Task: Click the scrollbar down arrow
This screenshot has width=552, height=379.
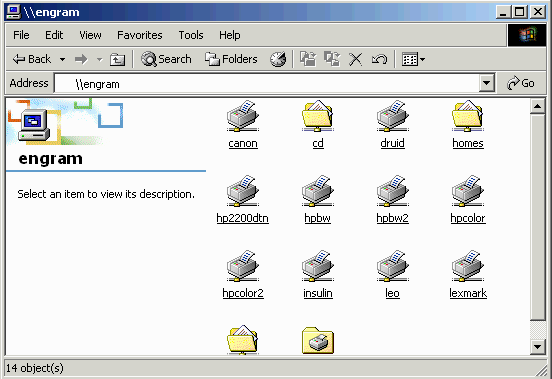Action: click(538, 347)
